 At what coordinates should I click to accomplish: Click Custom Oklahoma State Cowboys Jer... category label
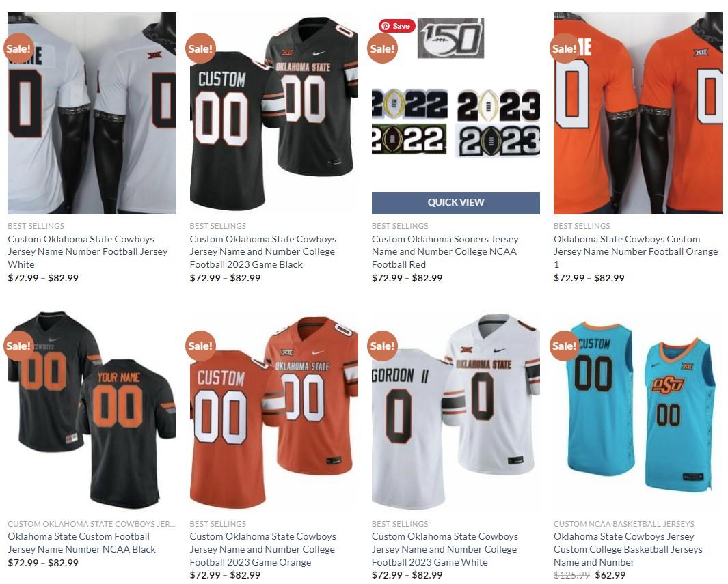pos(92,524)
